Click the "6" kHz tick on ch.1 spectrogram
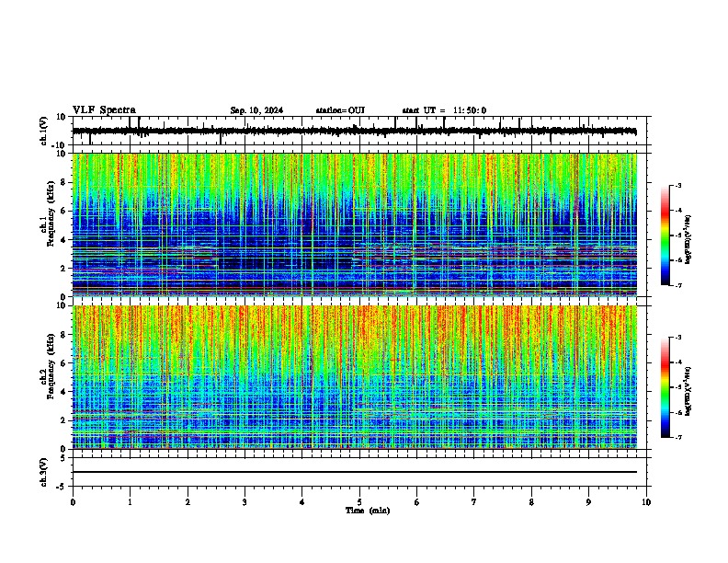The height and width of the screenshot is (563, 728). tap(64, 211)
